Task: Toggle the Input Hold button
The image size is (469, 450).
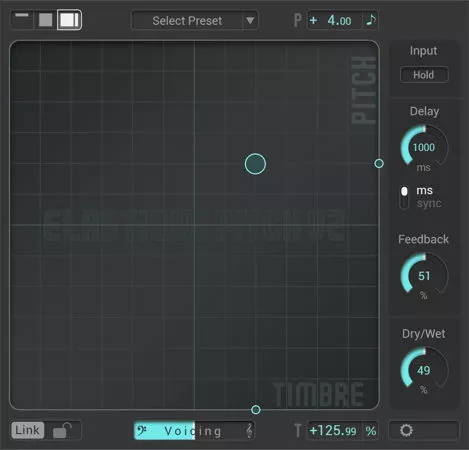Action: (x=424, y=75)
